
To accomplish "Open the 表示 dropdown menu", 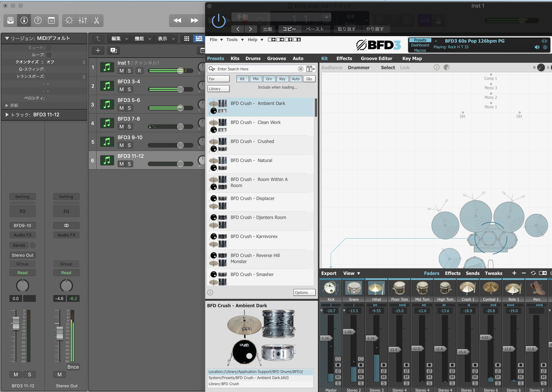I will point(166,39).
